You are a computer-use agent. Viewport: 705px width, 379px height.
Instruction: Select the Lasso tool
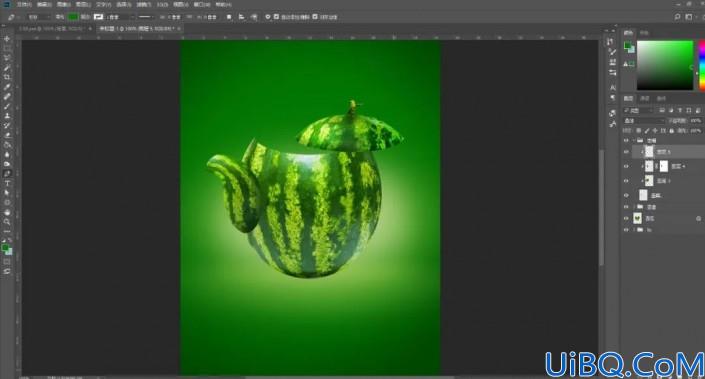pyautogui.click(x=7, y=58)
